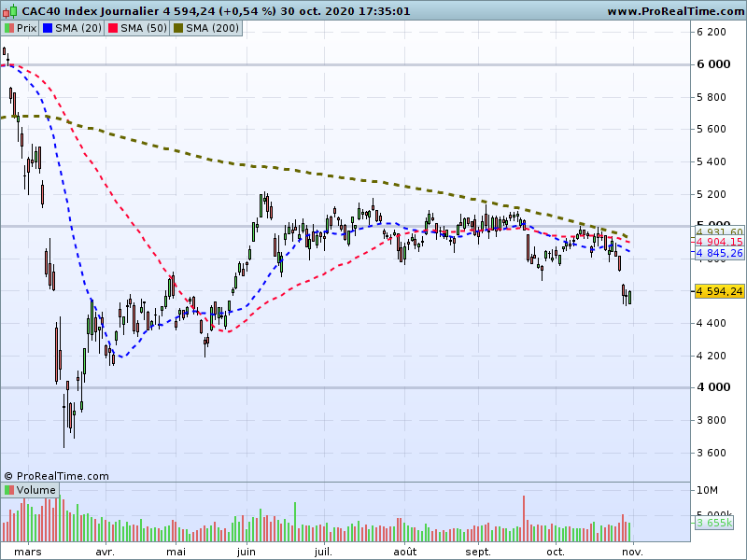Click the mai date axis label
Viewport: 747px width, 560px height.
coord(176,552)
